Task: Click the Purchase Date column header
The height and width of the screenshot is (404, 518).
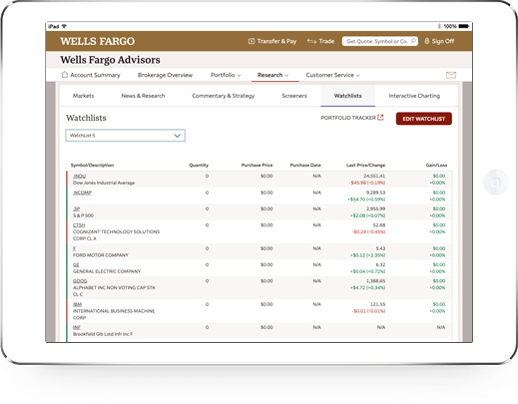Action: [305, 165]
